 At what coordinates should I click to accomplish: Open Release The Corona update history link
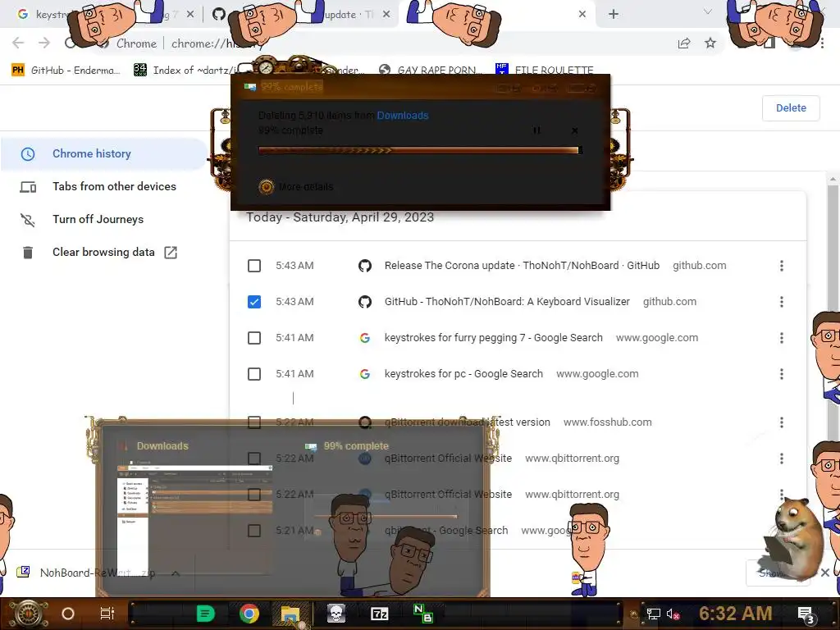[522, 266]
